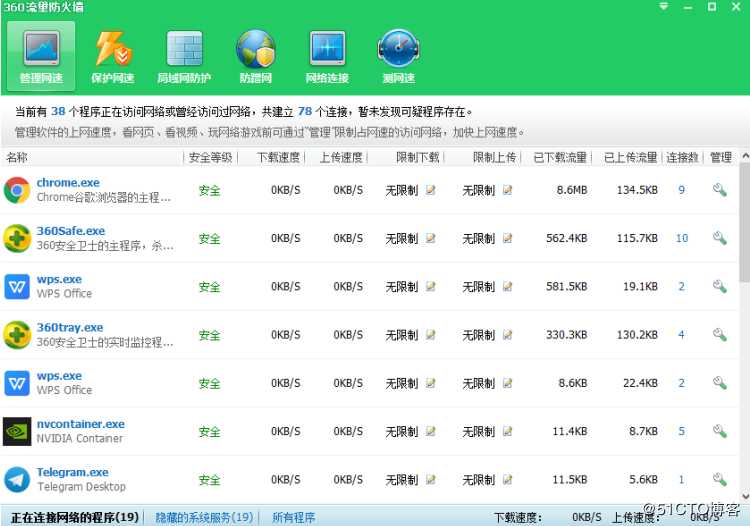Image resolution: width=750 pixels, height=526 pixels.
Task: Open manage wrench for 360Safe.exe
Action: point(719,238)
